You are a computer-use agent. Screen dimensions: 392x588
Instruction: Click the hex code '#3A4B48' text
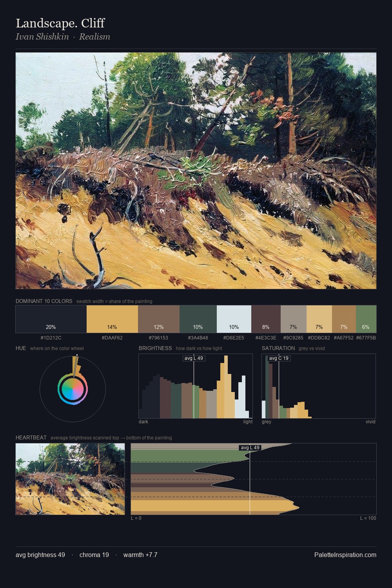[198, 338]
